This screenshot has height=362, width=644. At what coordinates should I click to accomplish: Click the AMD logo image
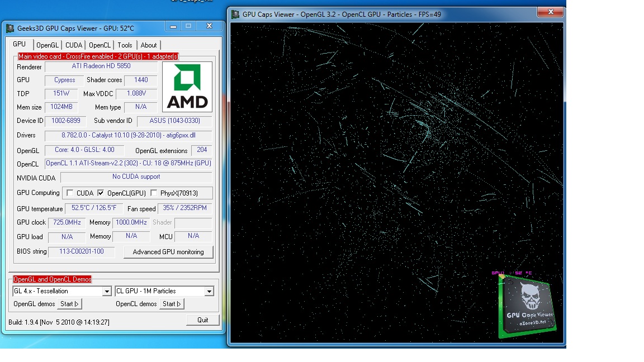coord(187,87)
